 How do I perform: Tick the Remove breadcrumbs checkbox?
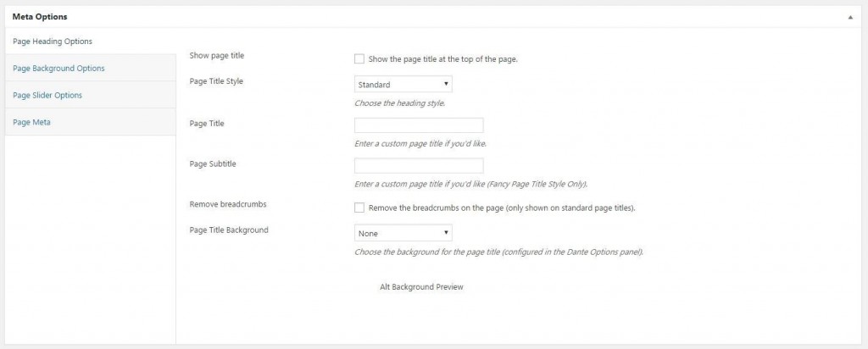point(359,208)
